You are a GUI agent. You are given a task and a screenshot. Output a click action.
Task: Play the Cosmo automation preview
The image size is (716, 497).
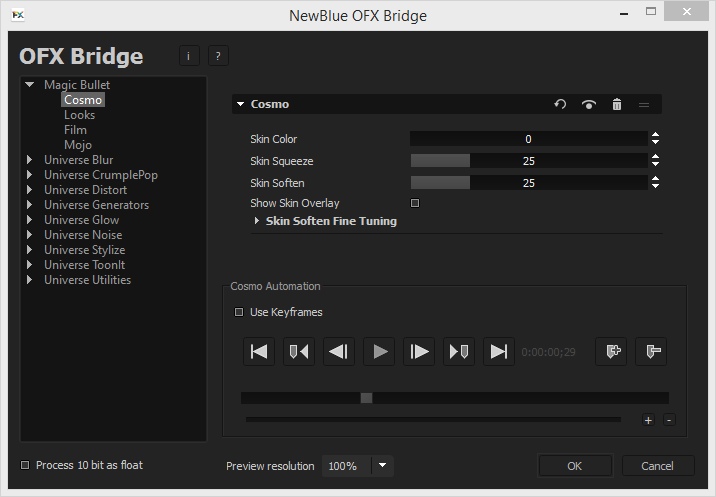tap(379, 352)
